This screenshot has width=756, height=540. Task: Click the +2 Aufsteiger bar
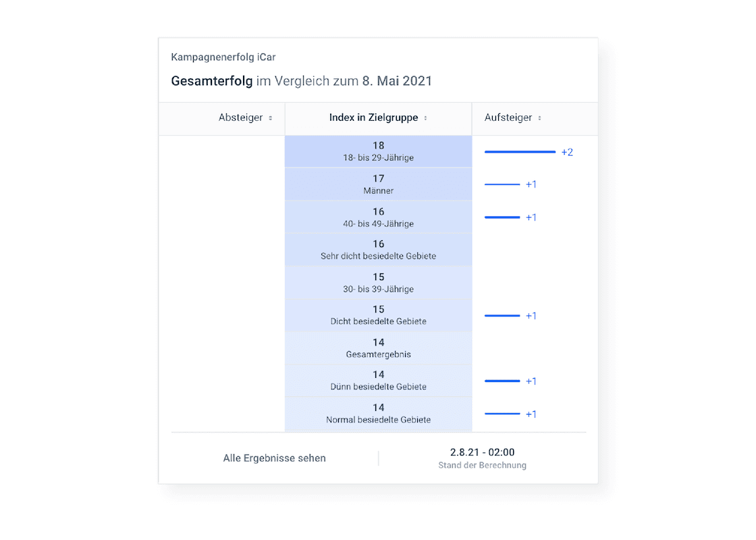(x=520, y=152)
